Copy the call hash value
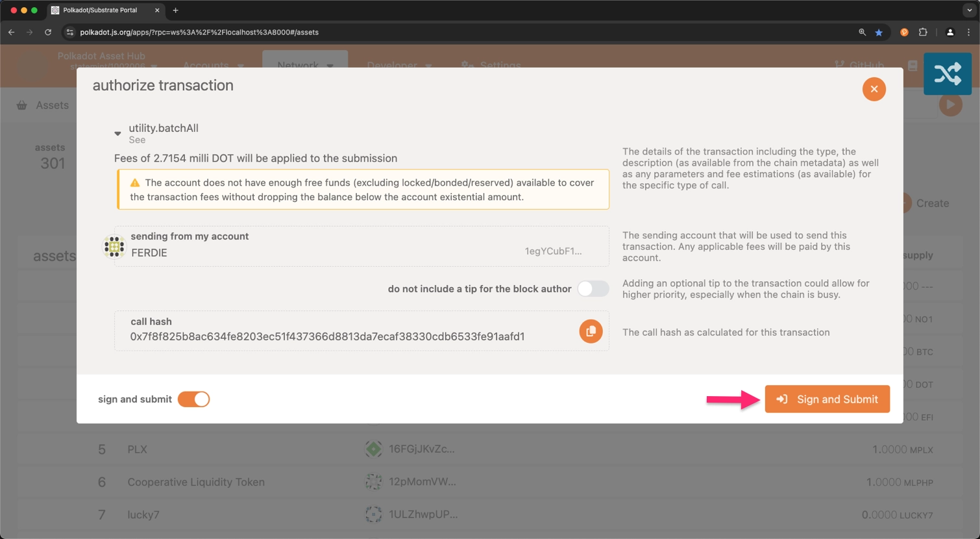The image size is (980, 539). click(x=591, y=331)
